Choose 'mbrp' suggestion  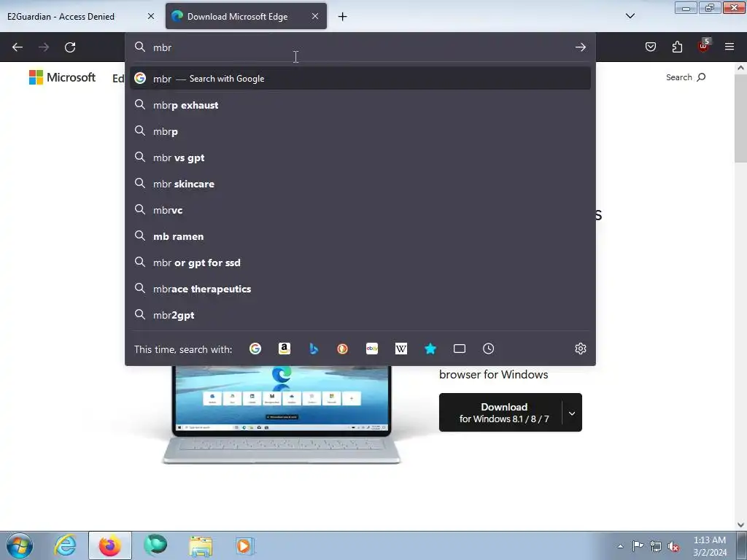click(x=360, y=131)
